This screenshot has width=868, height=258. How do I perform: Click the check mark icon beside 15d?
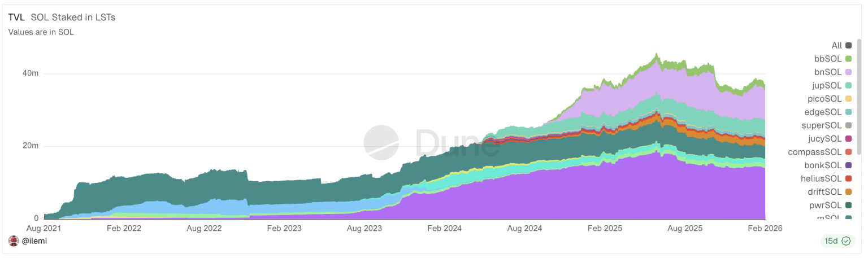(846, 241)
